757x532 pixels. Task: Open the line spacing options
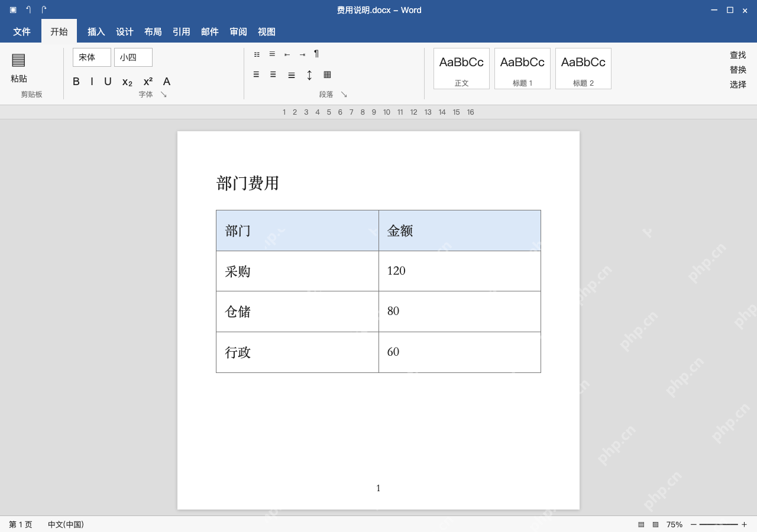(x=309, y=75)
